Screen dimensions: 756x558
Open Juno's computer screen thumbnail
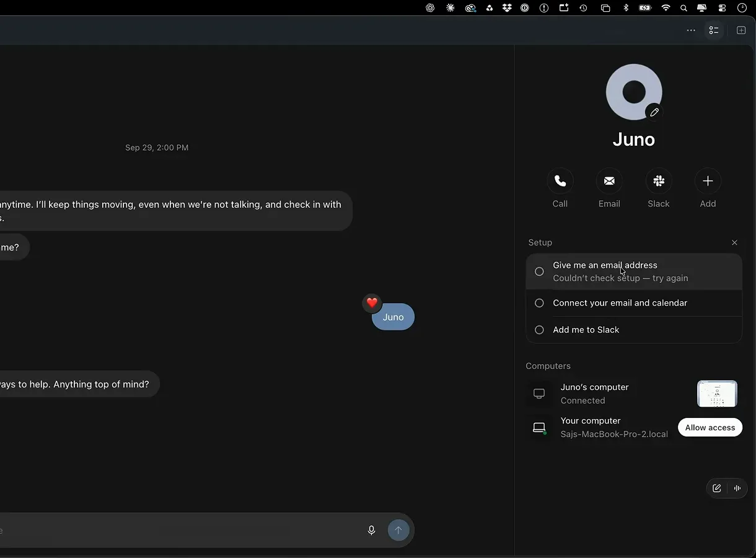coord(717,394)
